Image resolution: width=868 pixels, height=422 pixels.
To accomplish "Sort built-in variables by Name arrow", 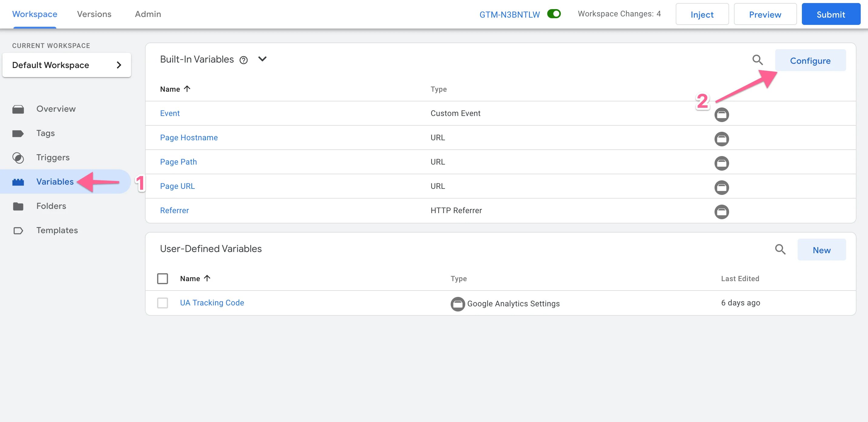I will 187,89.
